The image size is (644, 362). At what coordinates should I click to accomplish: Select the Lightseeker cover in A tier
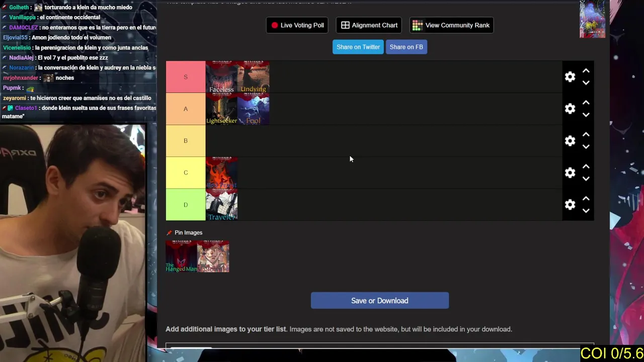coord(221,109)
